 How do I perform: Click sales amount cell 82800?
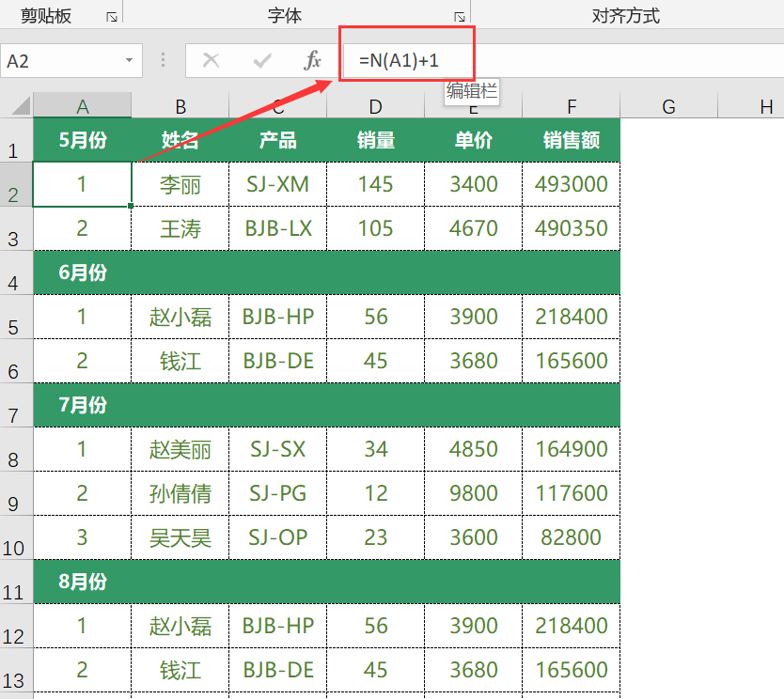(572, 537)
